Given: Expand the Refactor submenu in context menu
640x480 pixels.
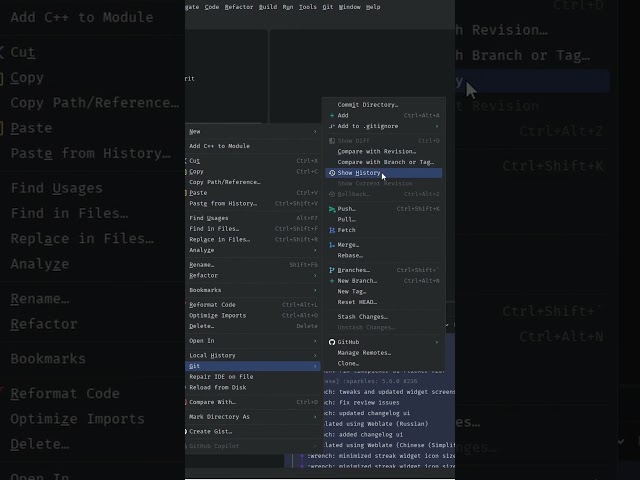Looking at the screenshot, I should coord(315,276).
